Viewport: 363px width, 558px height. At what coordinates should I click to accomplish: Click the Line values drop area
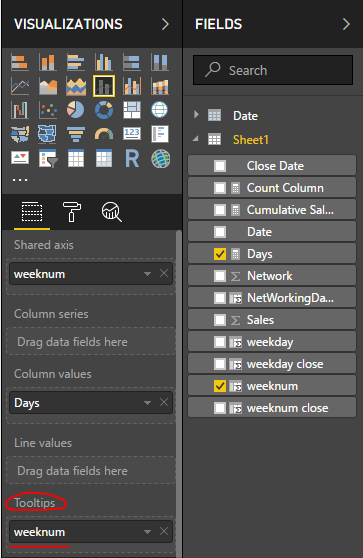click(x=91, y=470)
